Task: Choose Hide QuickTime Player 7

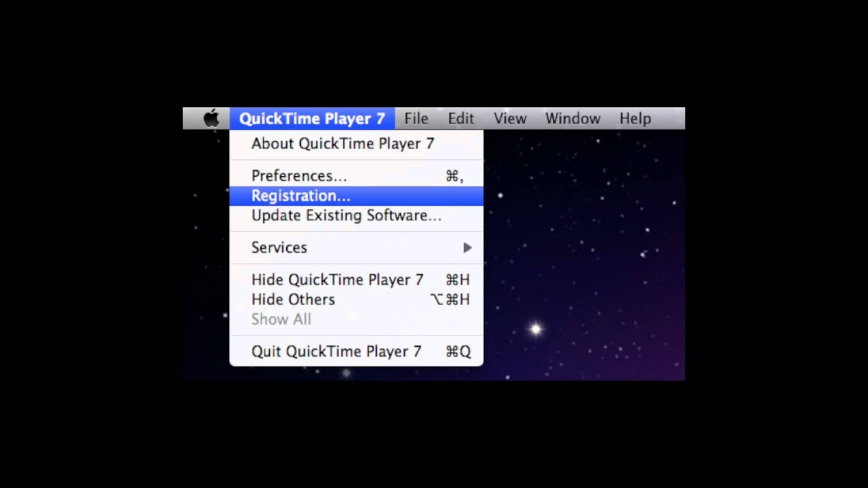Action: click(x=357, y=280)
